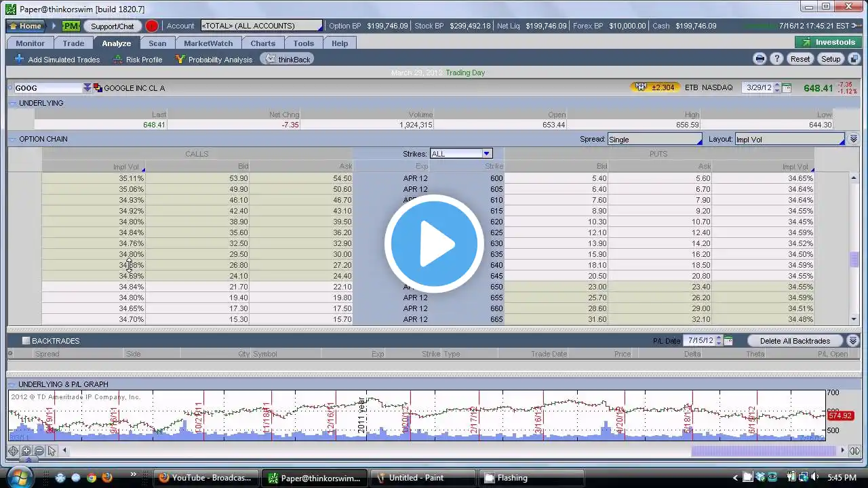The width and height of the screenshot is (868, 488).
Task: Click the linked squares icon beside GOOGLE INC
Action: pyautogui.click(x=98, y=88)
